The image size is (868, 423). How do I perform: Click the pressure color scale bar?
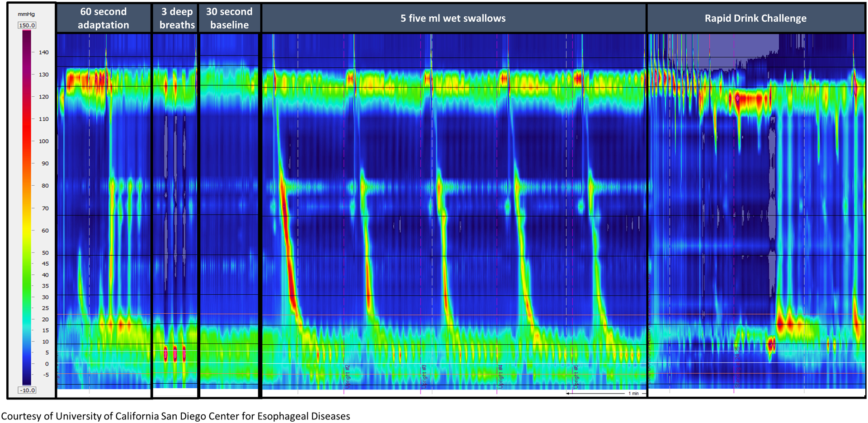27,208
